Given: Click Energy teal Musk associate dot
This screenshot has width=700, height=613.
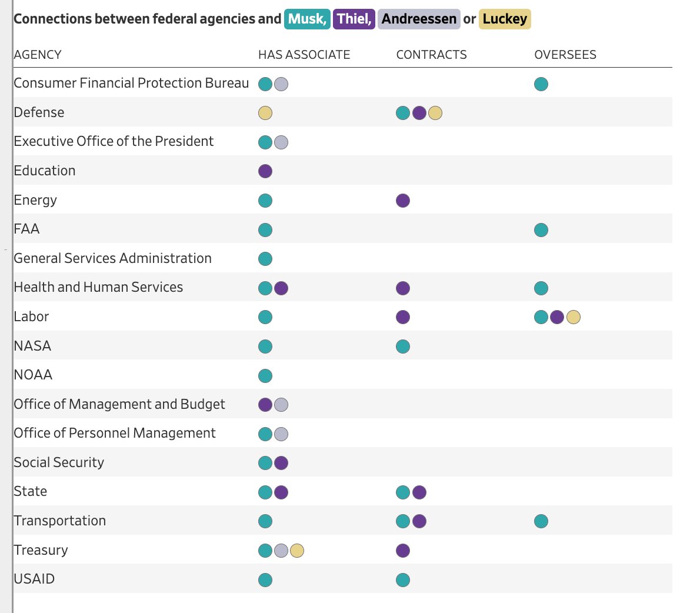Looking at the screenshot, I should point(265,201).
